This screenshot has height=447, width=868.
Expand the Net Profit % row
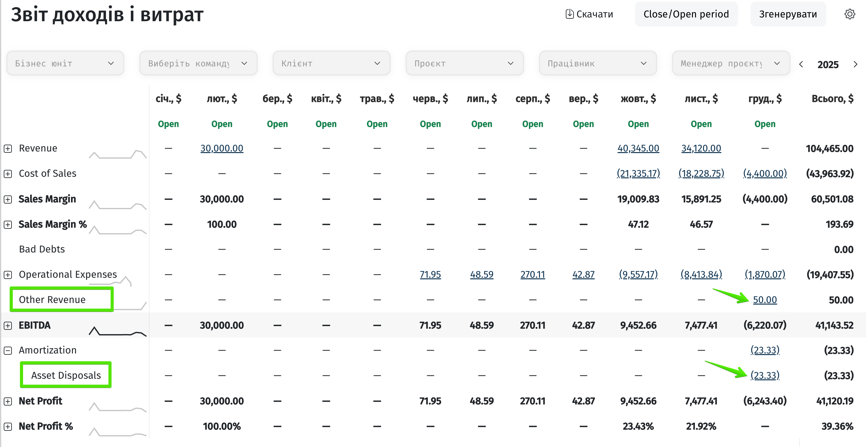tap(8, 427)
